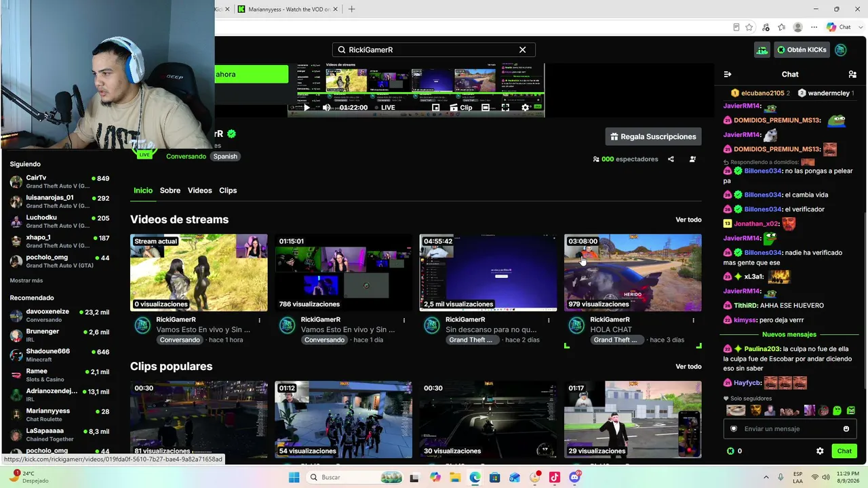The image size is (868, 488).
Task: Open options menu for Sin descanso video
Action: (549, 320)
